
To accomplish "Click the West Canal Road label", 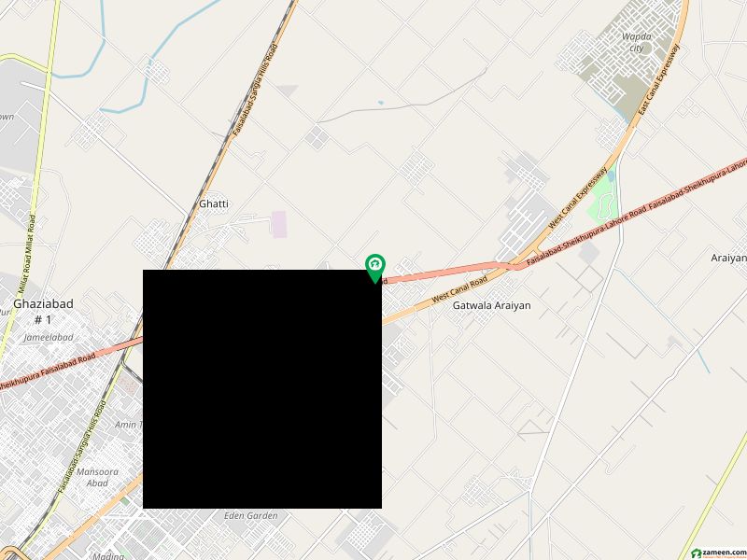I will 459,290.
